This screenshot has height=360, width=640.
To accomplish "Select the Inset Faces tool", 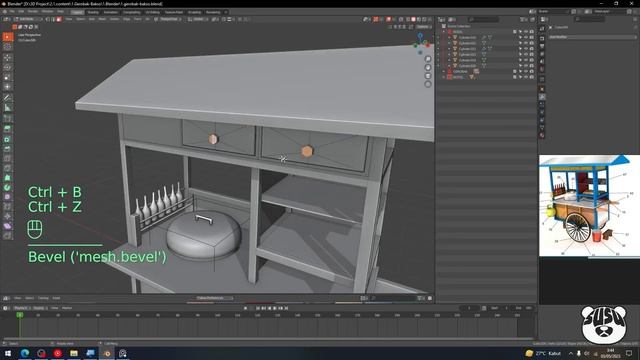I will tap(8, 139).
